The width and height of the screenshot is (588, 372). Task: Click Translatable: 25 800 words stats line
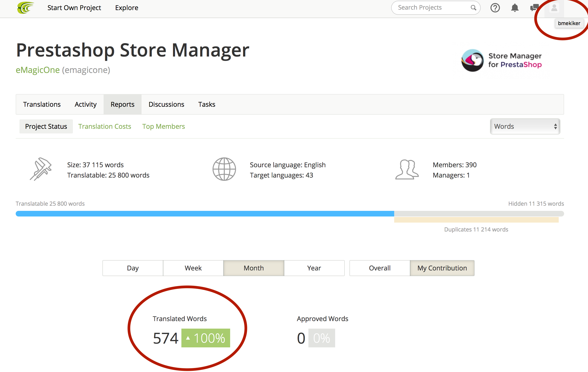108,175
